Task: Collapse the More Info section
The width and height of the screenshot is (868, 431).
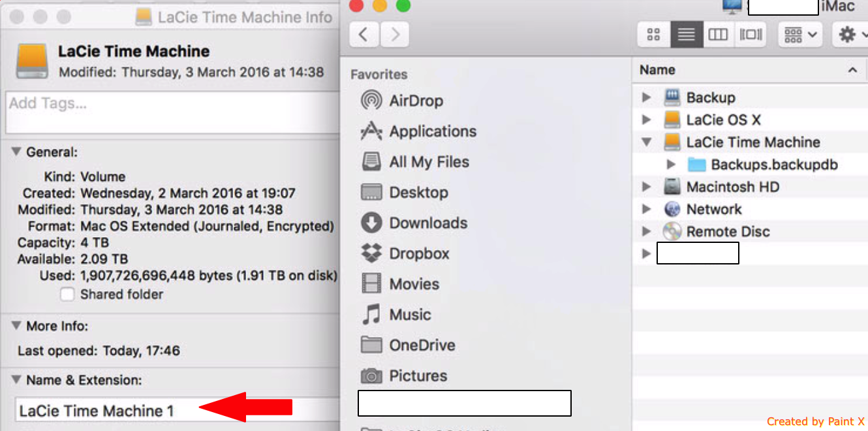Action: pos(16,326)
